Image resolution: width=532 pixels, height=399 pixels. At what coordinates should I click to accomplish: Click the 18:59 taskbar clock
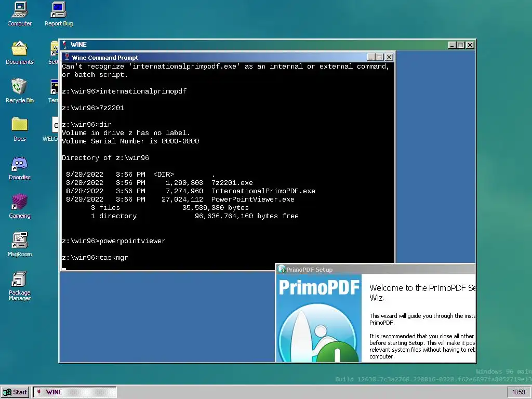[x=518, y=392]
